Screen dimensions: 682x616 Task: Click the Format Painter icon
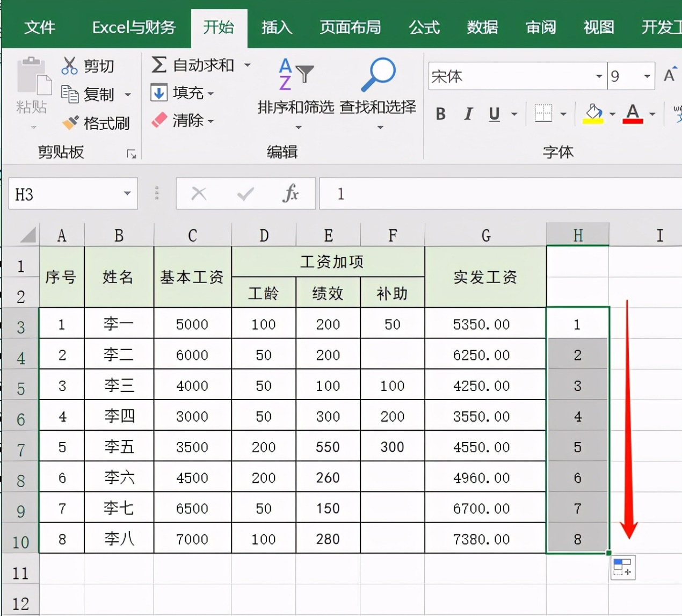70,122
